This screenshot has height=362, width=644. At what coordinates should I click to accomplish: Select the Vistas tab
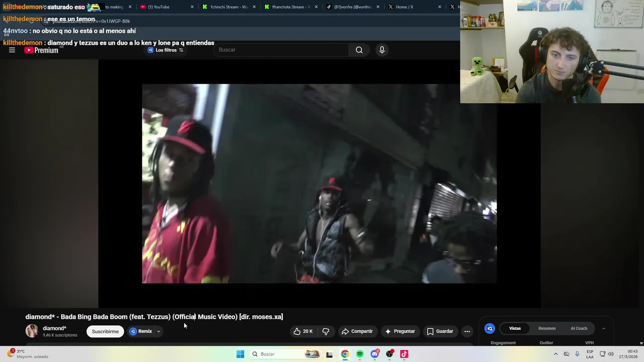coord(515,328)
